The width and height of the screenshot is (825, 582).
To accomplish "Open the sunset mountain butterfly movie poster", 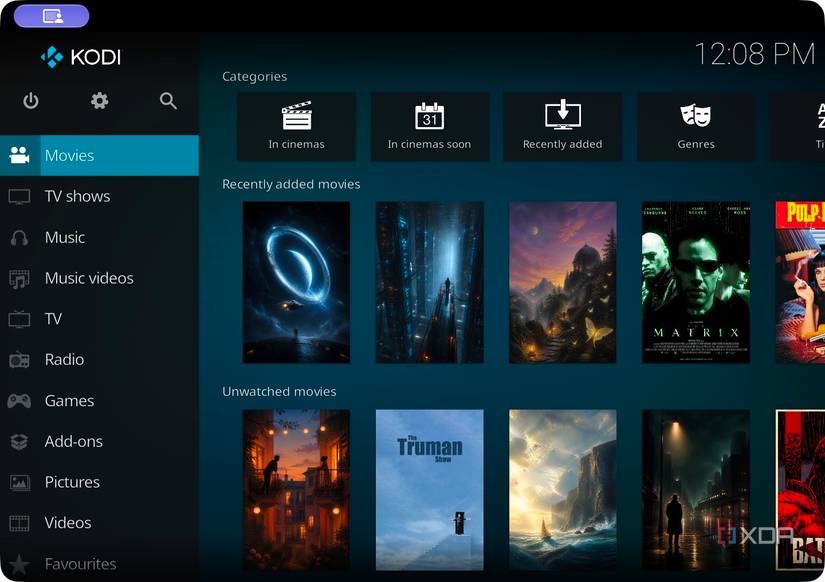I will (x=563, y=282).
